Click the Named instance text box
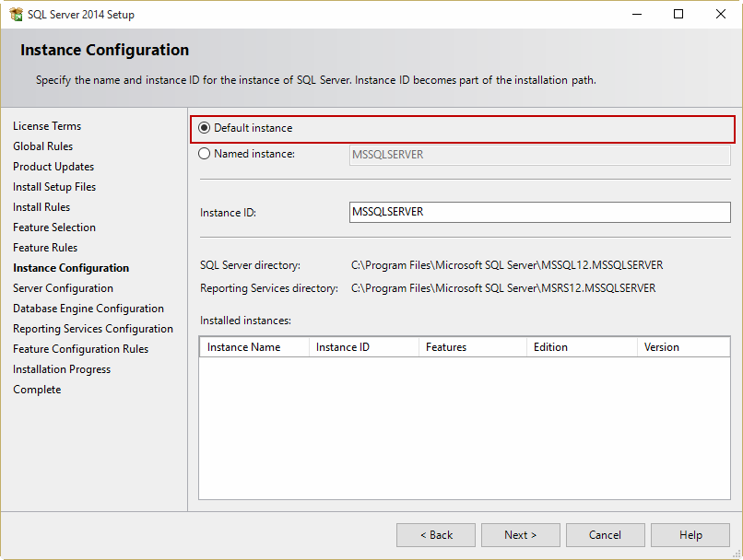 pos(539,155)
